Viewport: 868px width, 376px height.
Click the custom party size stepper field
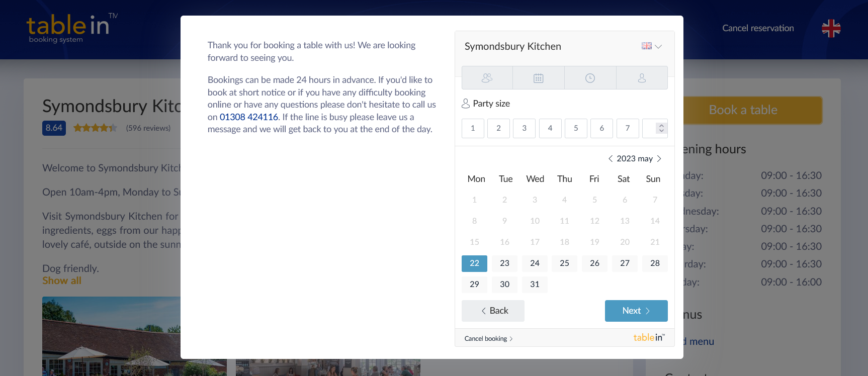click(655, 128)
